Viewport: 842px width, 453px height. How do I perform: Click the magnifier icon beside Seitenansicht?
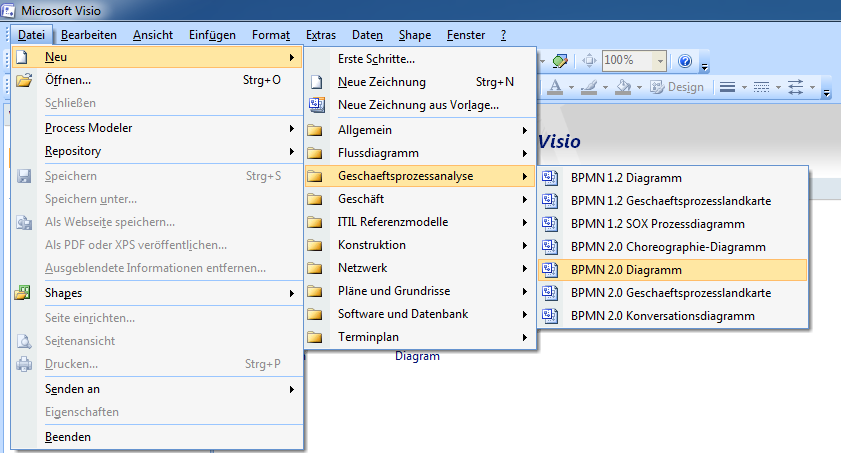pos(24,341)
